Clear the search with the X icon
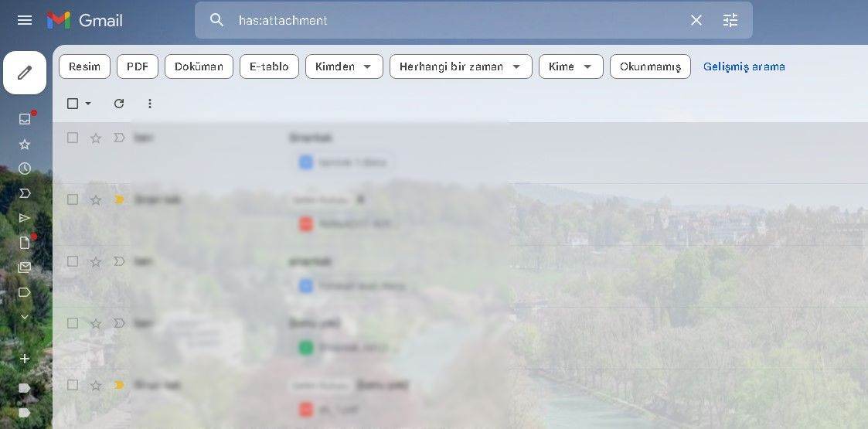Image resolution: width=868 pixels, height=429 pixels. [x=696, y=20]
